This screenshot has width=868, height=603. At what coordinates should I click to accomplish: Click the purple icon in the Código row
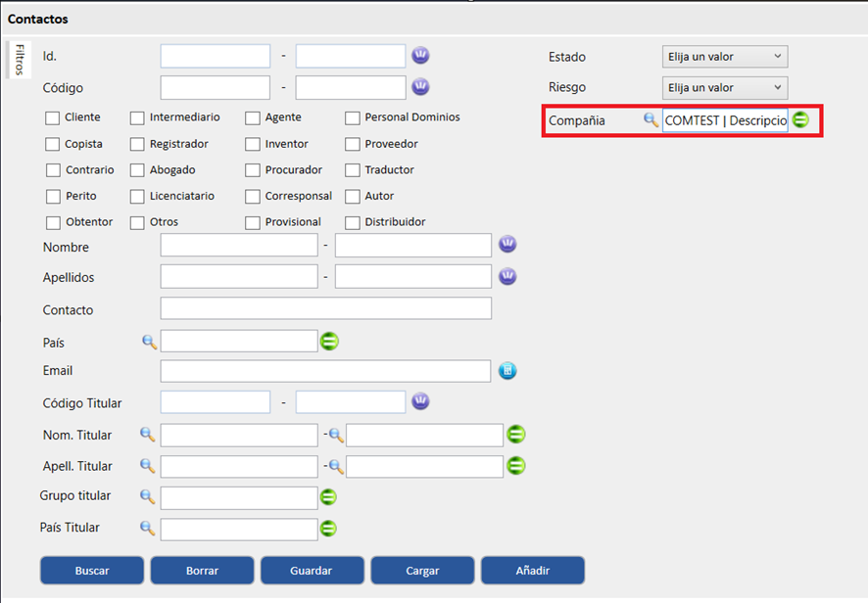click(x=420, y=87)
